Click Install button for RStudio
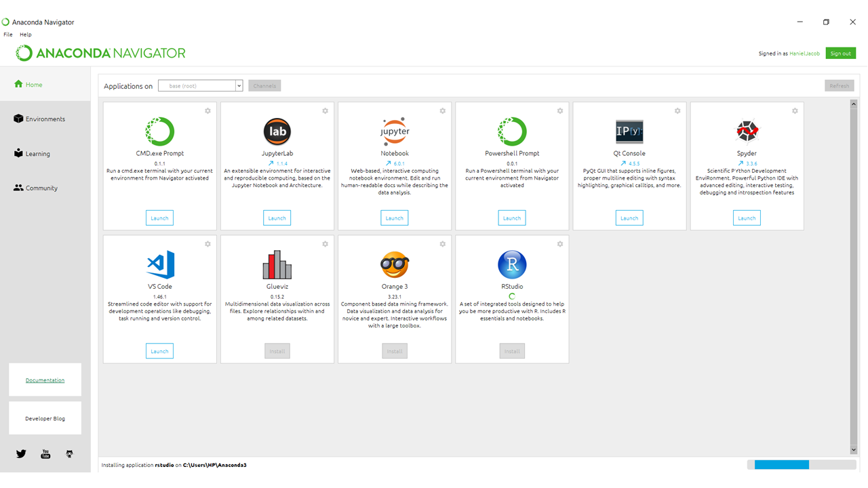This screenshot has height=488, width=868. click(x=512, y=351)
